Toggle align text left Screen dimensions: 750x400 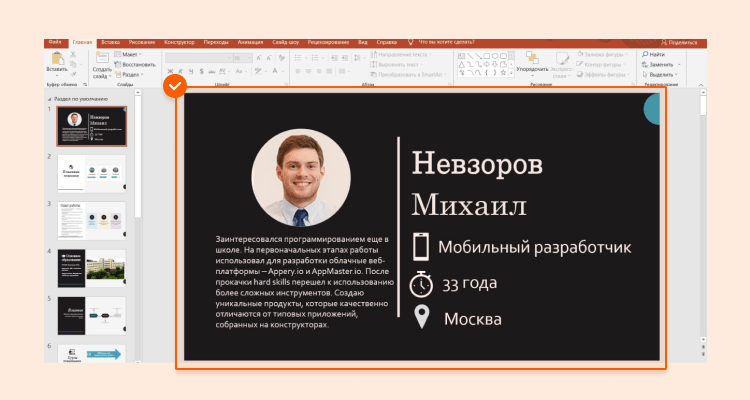pos(298,71)
